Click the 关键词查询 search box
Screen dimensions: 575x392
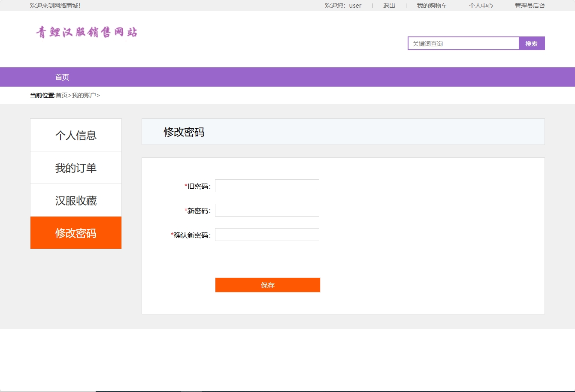point(463,43)
